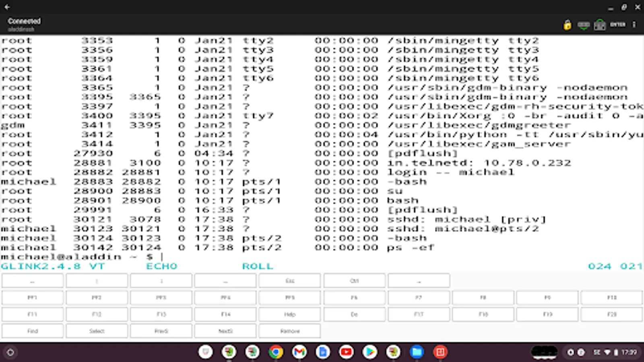The width and height of the screenshot is (644, 362).
Task: Tap the Help key
Action: (290, 315)
